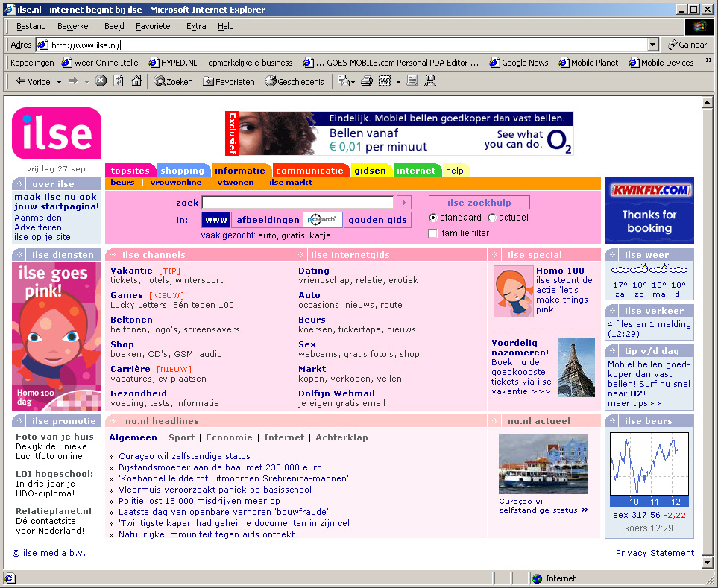Screen dimensions: 718x588
Task: Click the arrow icon beside 'tip v/d dag'
Action: (612, 350)
